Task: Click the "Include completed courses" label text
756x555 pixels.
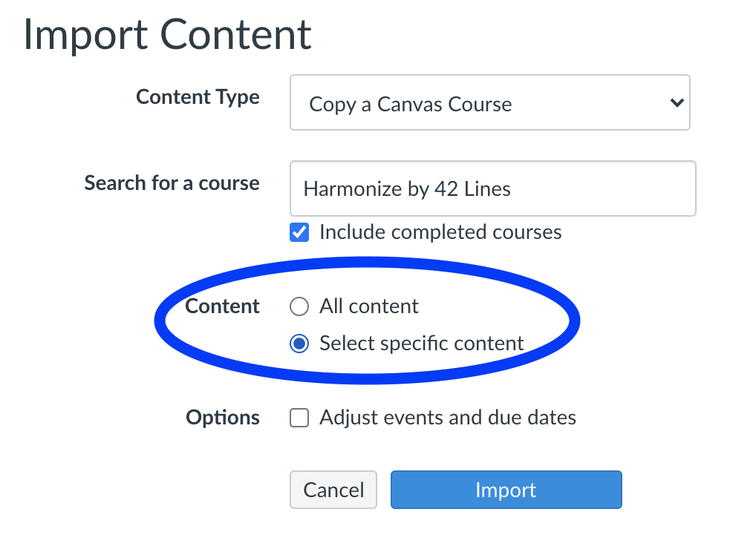Action: click(440, 232)
